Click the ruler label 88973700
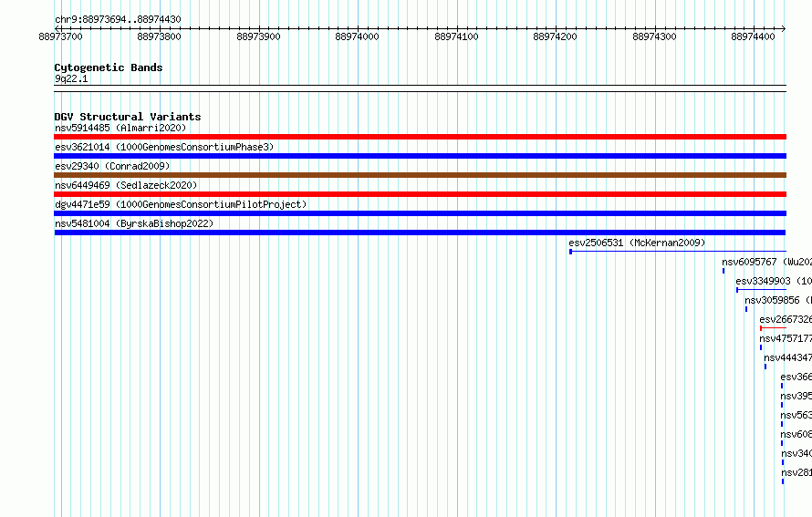 60,36
